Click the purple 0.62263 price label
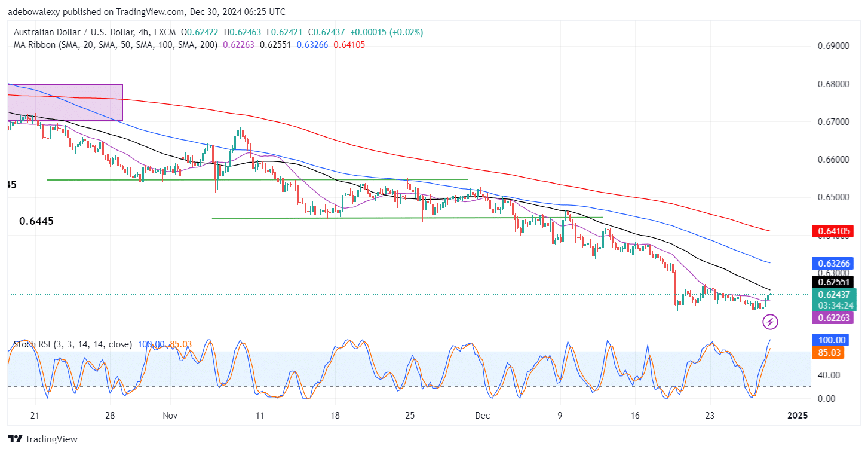Screen dimensions: 868x452 pos(833,318)
